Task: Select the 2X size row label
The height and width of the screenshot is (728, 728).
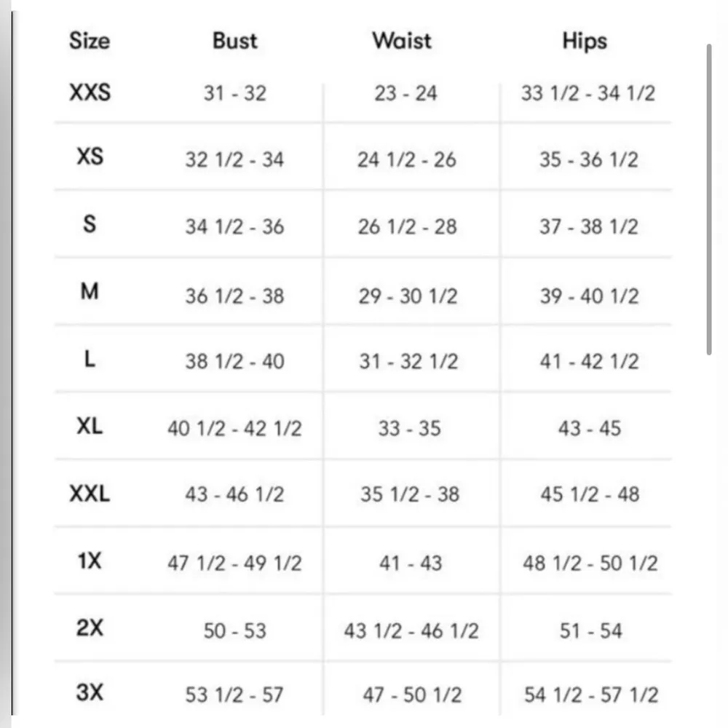Action: pyautogui.click(x=90, y=628)
